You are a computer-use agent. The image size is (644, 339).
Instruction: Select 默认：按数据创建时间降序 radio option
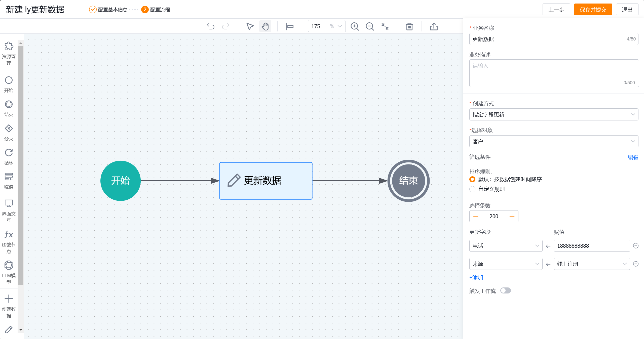point(472,179)
